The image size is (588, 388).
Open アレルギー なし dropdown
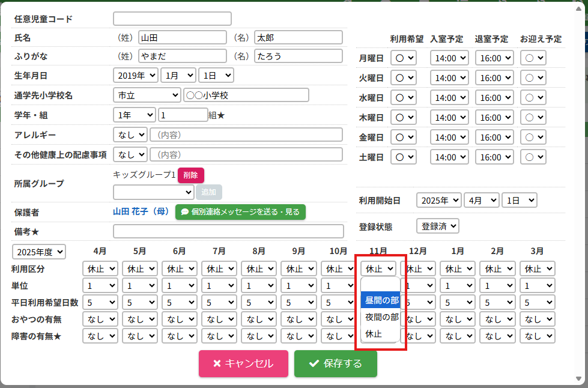[x=130, y=135]
